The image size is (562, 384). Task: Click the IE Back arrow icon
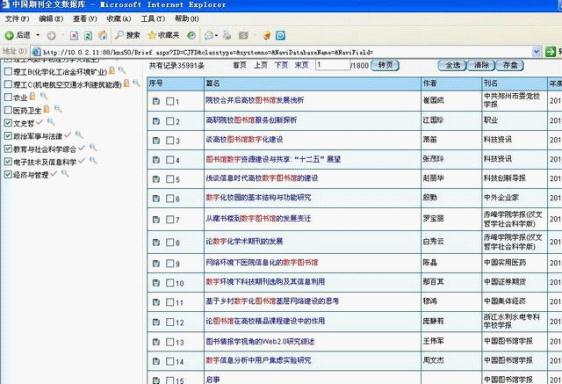(x=9, y=35)
